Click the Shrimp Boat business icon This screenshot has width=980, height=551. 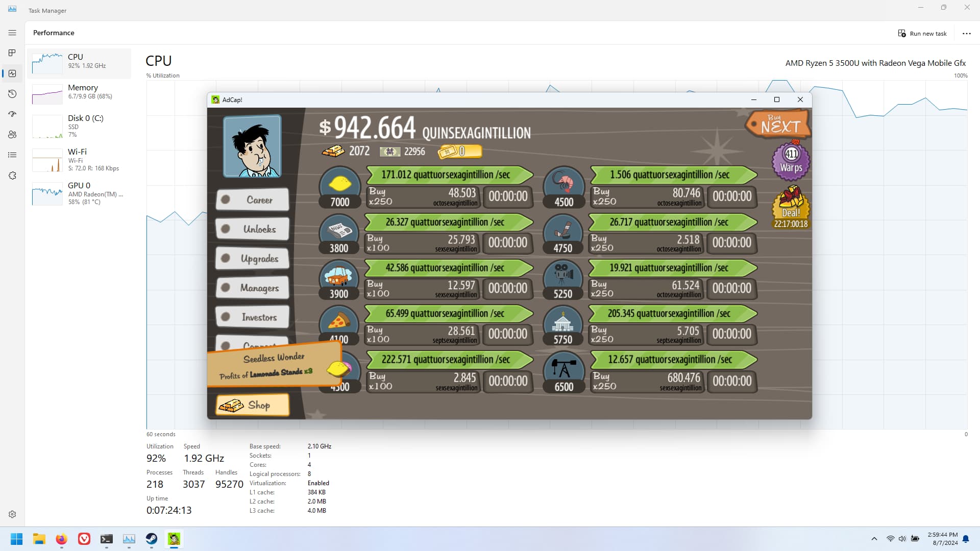pyautogui.click(x=563, y=183)
